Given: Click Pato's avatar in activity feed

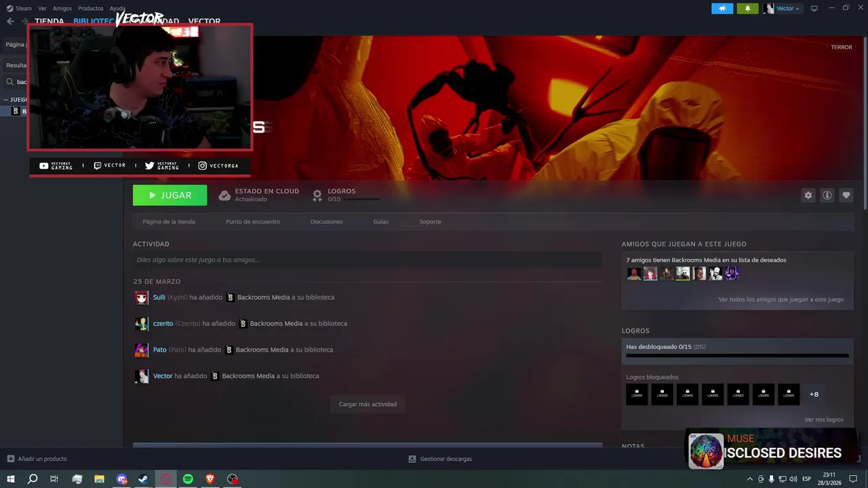Looking at the screenshot, I should [x=141, y=350].
